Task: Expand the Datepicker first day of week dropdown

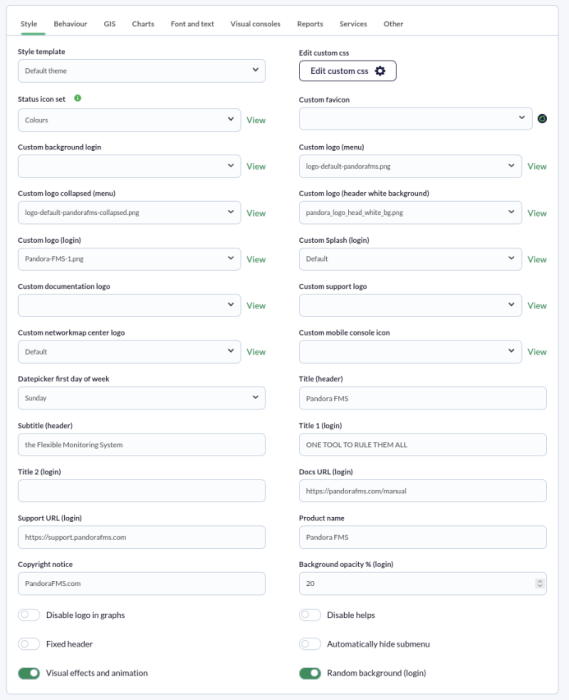Action: (x=141, y=398)
